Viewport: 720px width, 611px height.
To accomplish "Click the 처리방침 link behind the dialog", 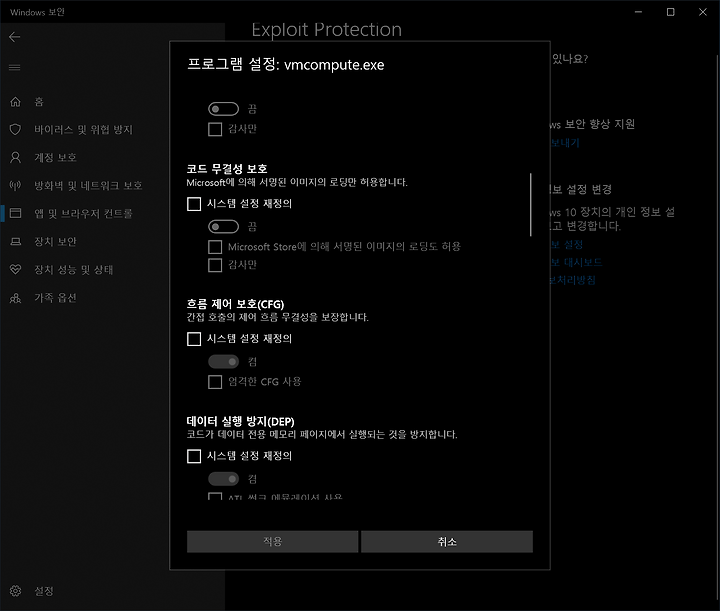I will click(573, 280).
